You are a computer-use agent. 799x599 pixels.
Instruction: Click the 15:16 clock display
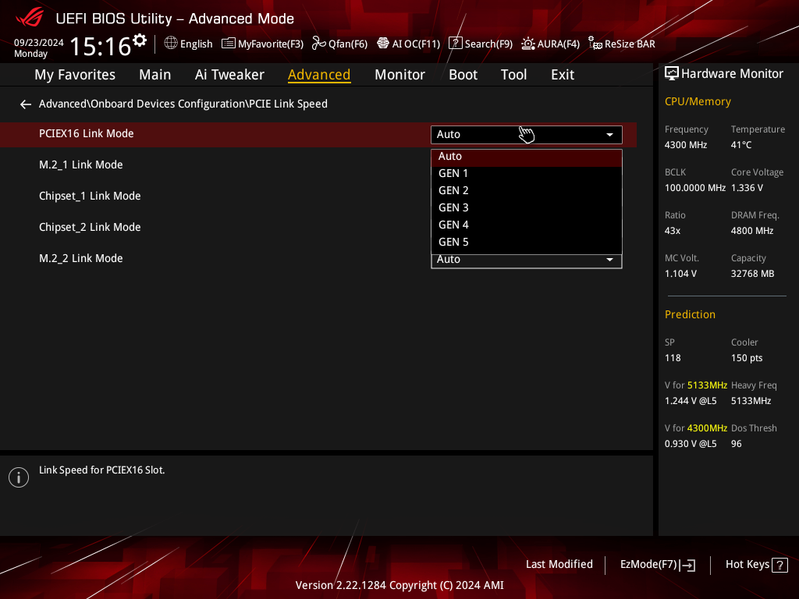tap(100, 46)
